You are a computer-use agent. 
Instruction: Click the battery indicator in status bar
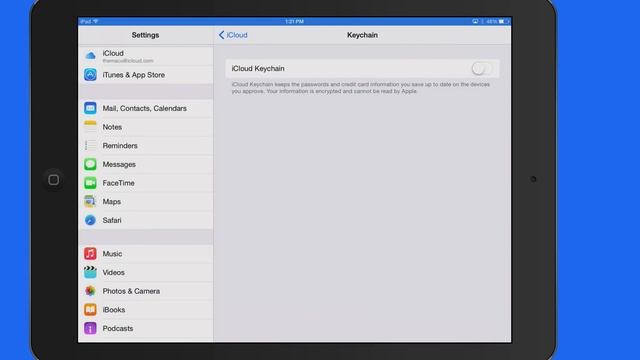point(504,21)
